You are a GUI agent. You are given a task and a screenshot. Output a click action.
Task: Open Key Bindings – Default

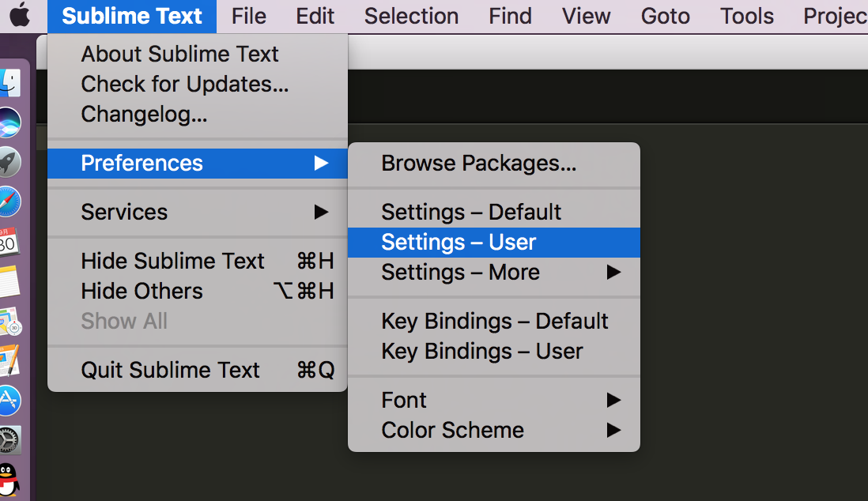point(494,322)
